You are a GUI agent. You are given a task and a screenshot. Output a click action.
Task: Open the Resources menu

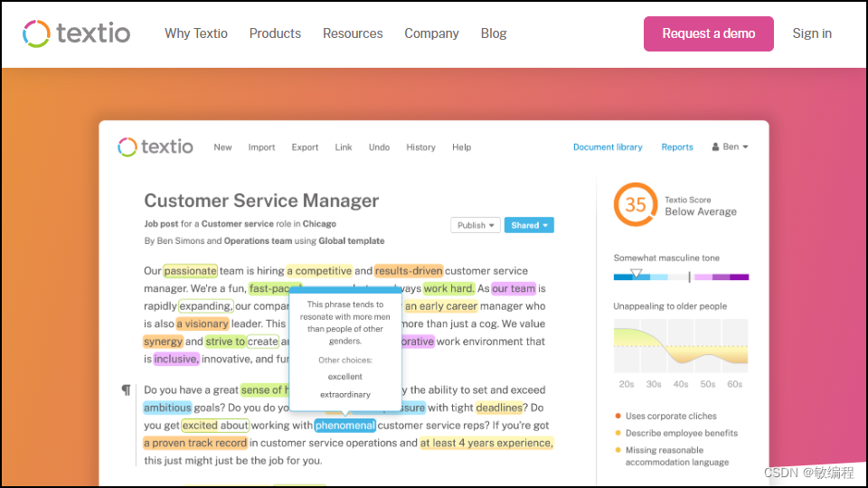click(353, 33)
